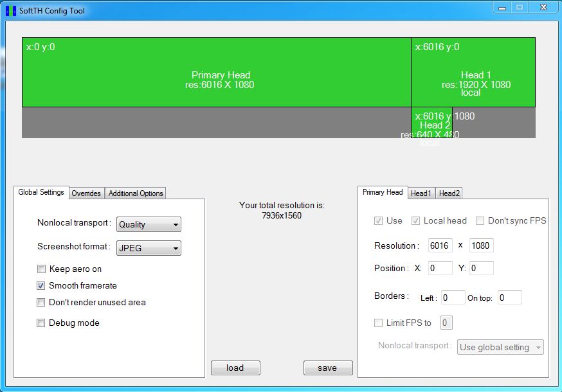Image resolution: width=562 pixels, height=392 pixels.
Task: Click the Resolution height field showing 1080
Action: tap(482, 245)
